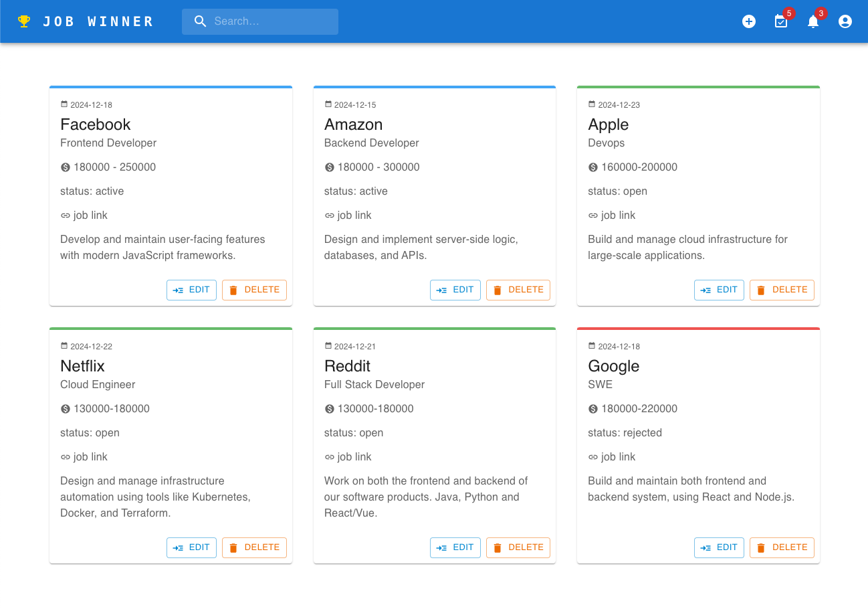
Task: Click the date 2024-12-21
Action: point(355,347)
